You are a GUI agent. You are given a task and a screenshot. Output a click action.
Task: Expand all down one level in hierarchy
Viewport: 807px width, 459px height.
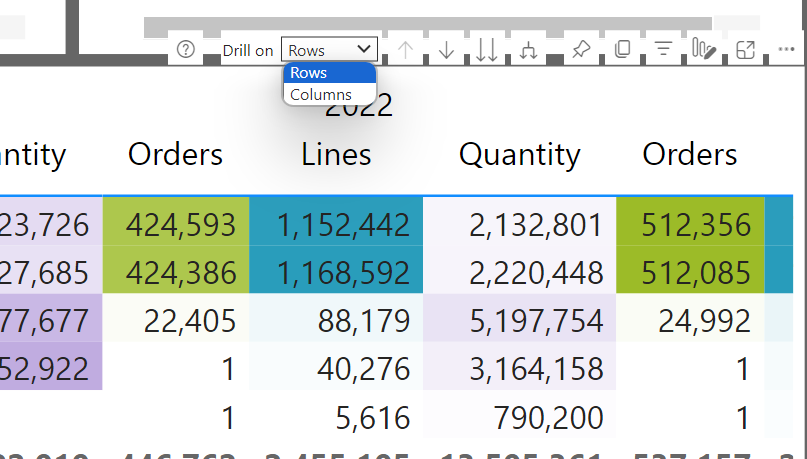point(530,50)
